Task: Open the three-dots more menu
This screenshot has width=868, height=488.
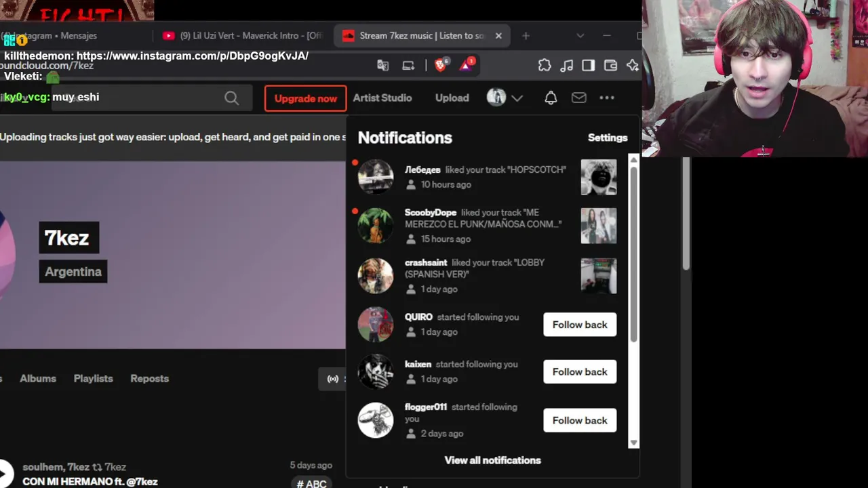Action: click(607, 98)
